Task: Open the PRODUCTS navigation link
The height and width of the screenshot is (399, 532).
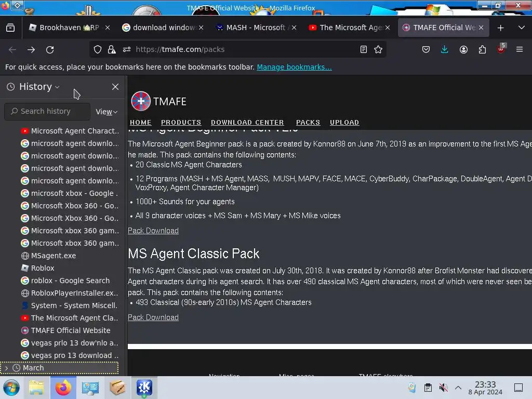Action: pyautogui.click(x=181, y=122)
